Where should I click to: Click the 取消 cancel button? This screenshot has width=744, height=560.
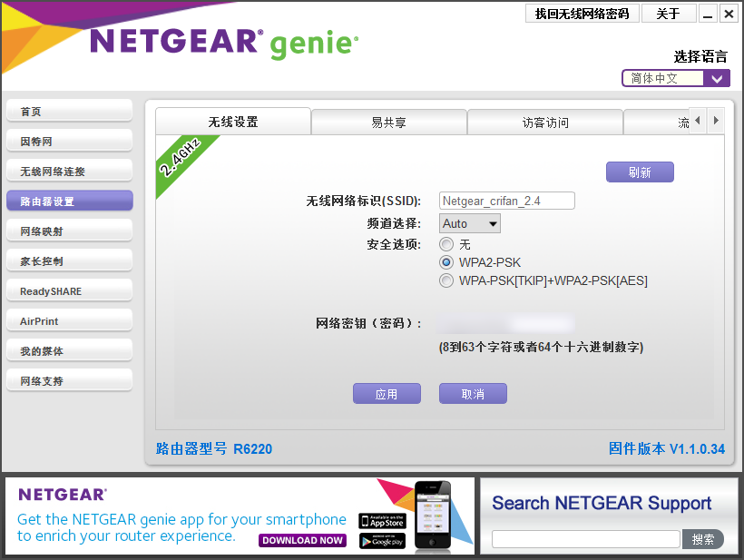click(473, 393)
